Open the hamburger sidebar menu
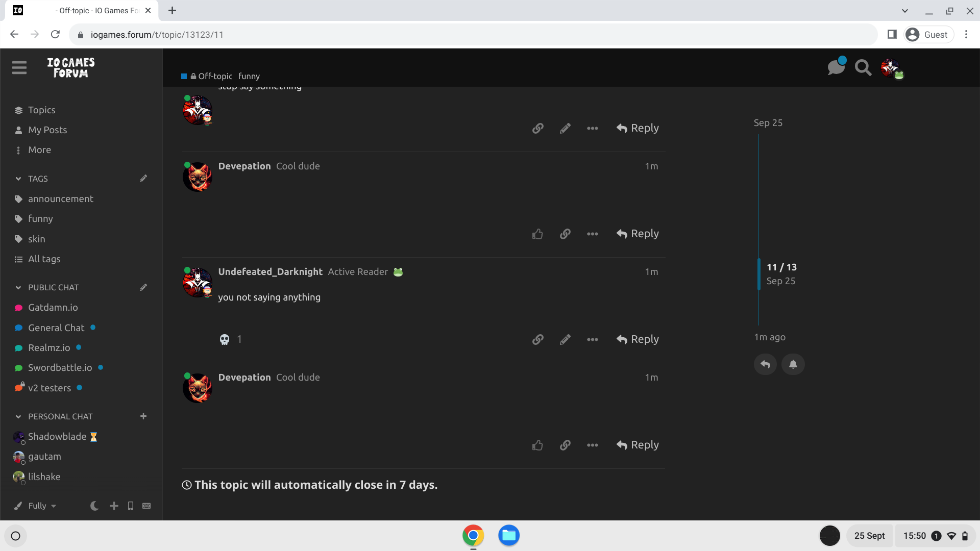The width and height of the screenshot is (980, 551). pos(19,67)
